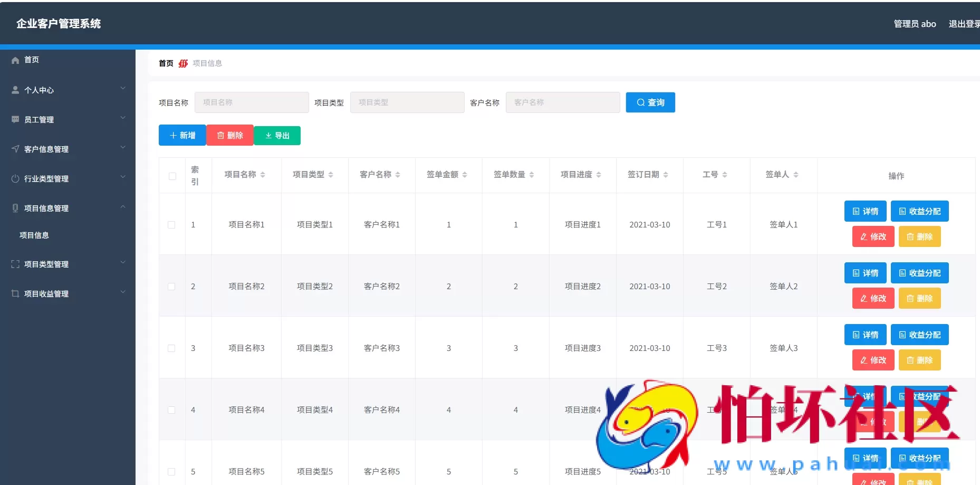Select the person icon beside 个人中心
Viewport: 980px width, 485px height.
pos(15,89)
